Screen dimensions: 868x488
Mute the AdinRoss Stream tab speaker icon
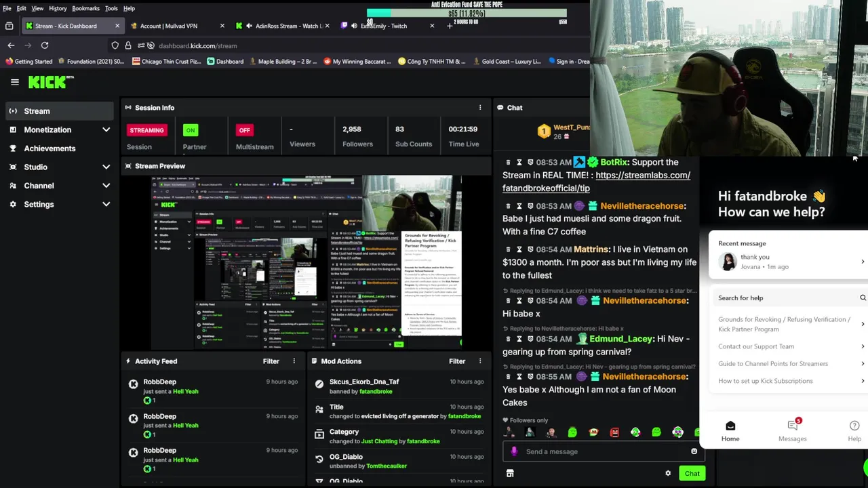pyautogui.click(x=249, y=26)
